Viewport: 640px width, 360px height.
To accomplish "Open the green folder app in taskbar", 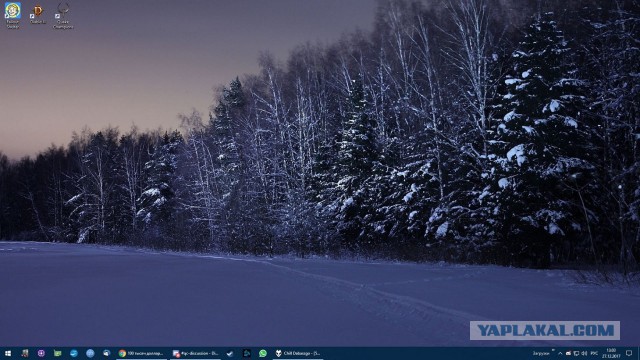I will (x=58, y=353).
